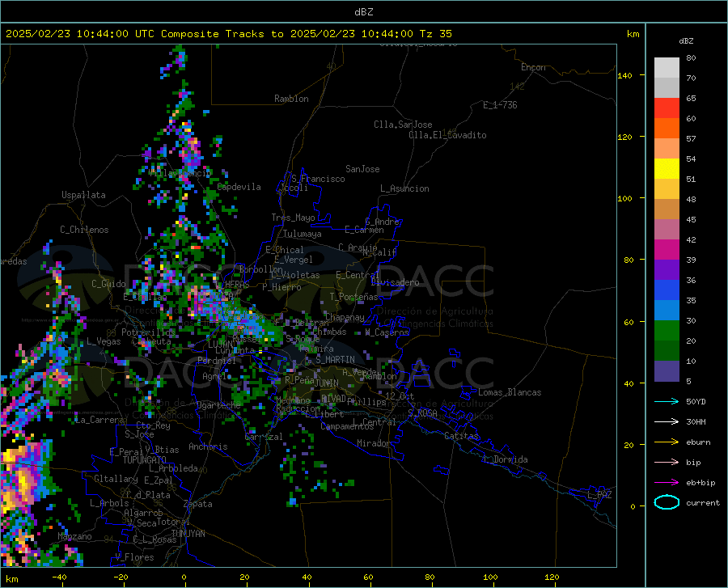Click the Mirador map label
Image resolution: width=728 pixels, height=588 pixels.
(x=373, y=443)
